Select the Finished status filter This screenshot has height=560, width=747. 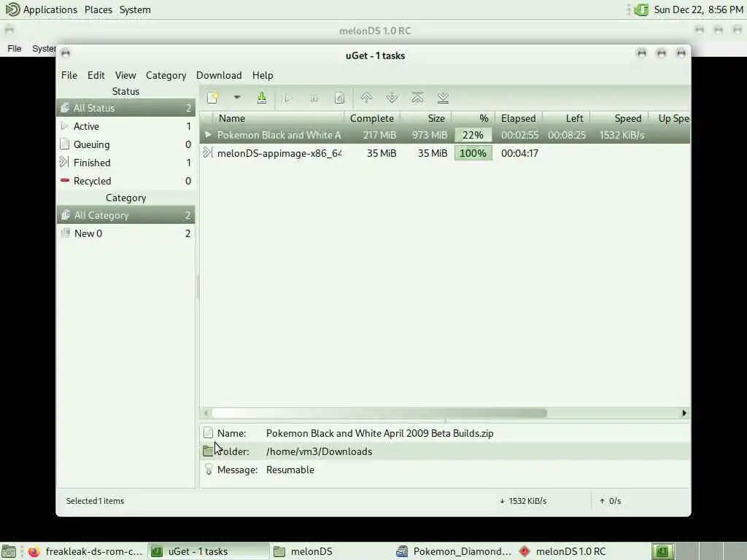pyautogui.click(x=125, y=163)
